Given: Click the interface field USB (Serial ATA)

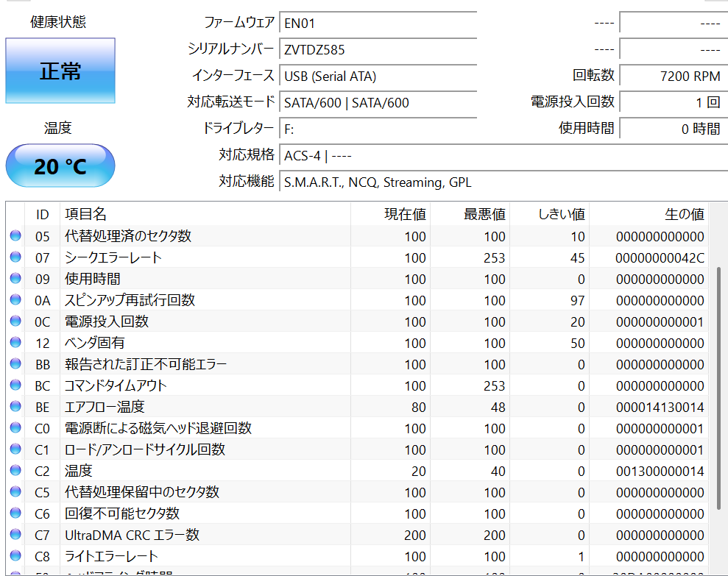Looking at the screenshot, I should point(378,76).
